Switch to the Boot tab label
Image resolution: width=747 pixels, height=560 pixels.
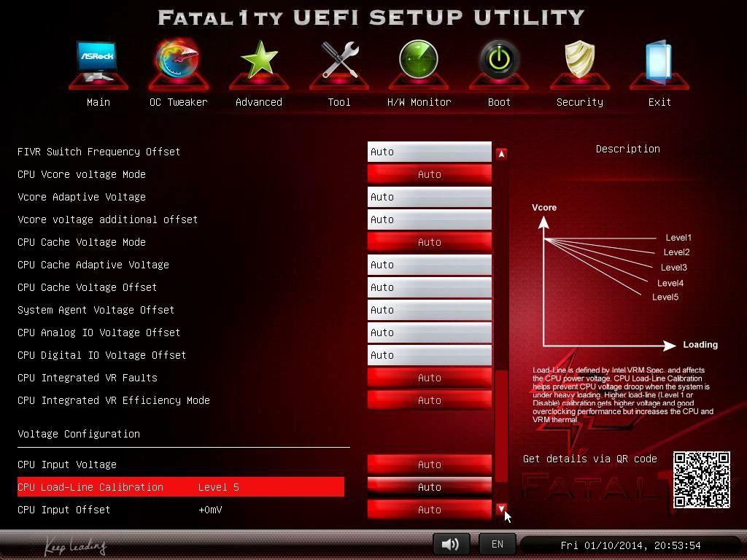499,102
